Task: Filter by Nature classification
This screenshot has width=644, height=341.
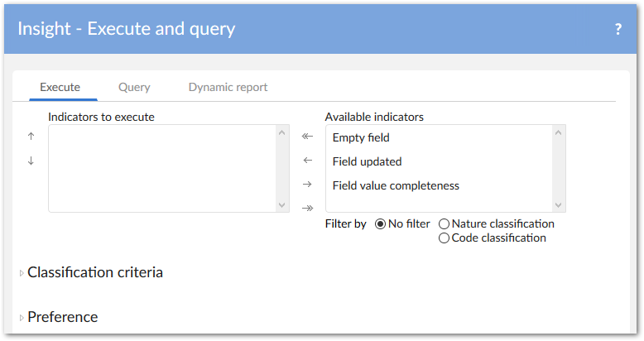Action: pyautogui.click(x=445, y=223)
